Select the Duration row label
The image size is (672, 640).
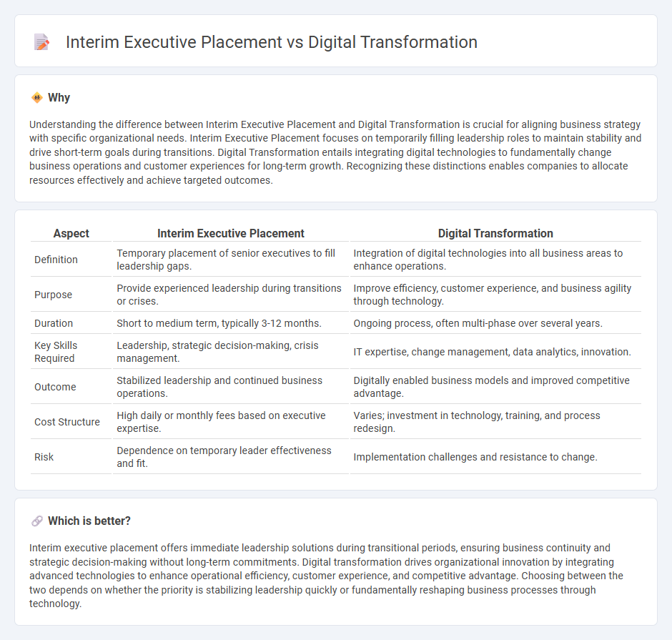point(54,323)
